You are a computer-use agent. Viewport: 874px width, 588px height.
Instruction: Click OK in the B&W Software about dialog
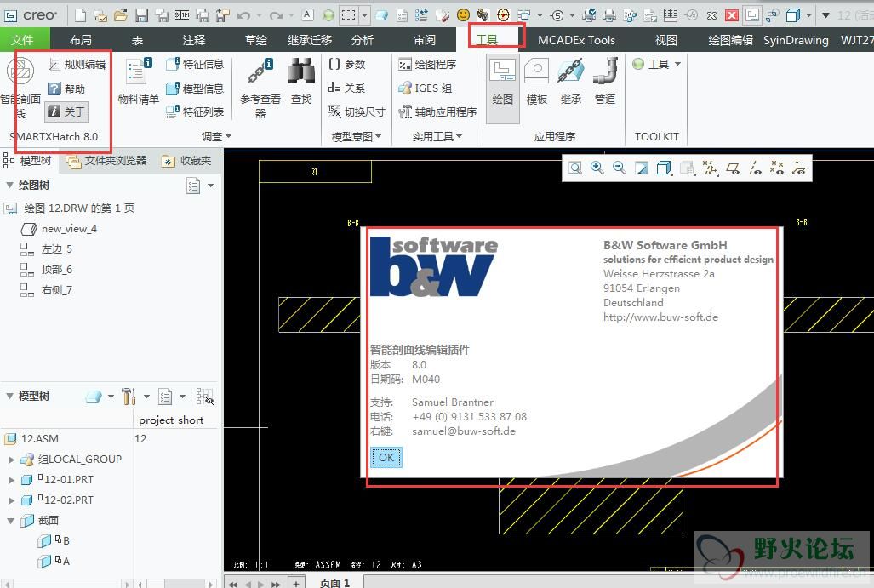click(x=386, y=458)
